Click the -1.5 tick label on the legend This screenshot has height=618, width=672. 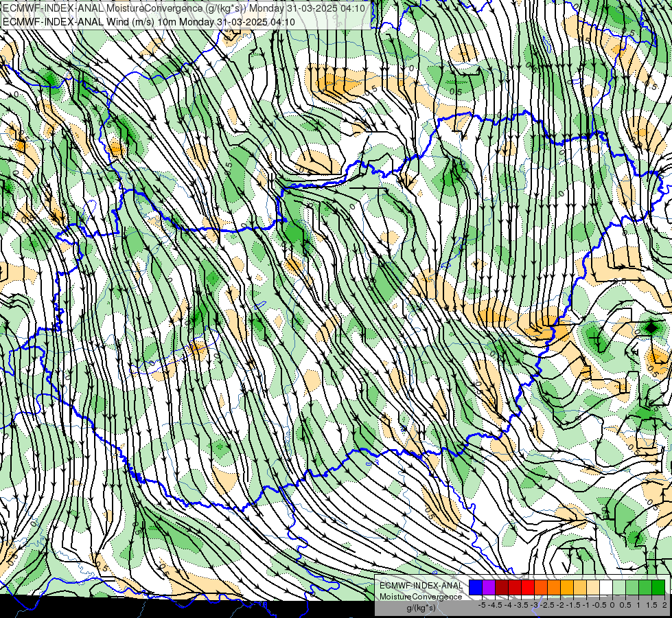pos(573,605)
